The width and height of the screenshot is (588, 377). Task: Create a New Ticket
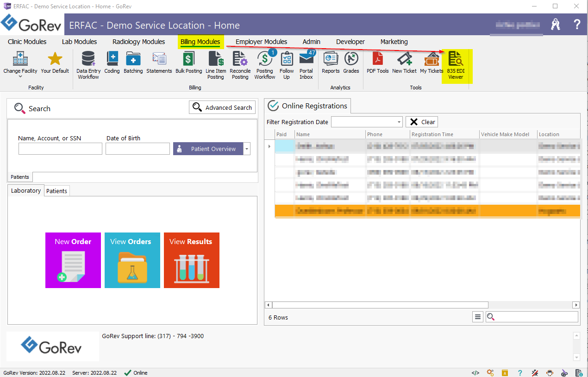point(404,63)
